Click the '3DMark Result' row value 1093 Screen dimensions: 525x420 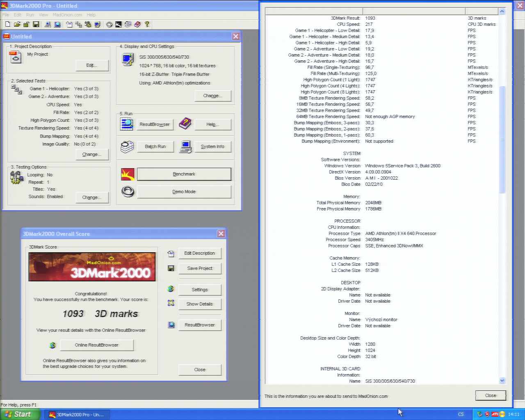click(370, 18)
